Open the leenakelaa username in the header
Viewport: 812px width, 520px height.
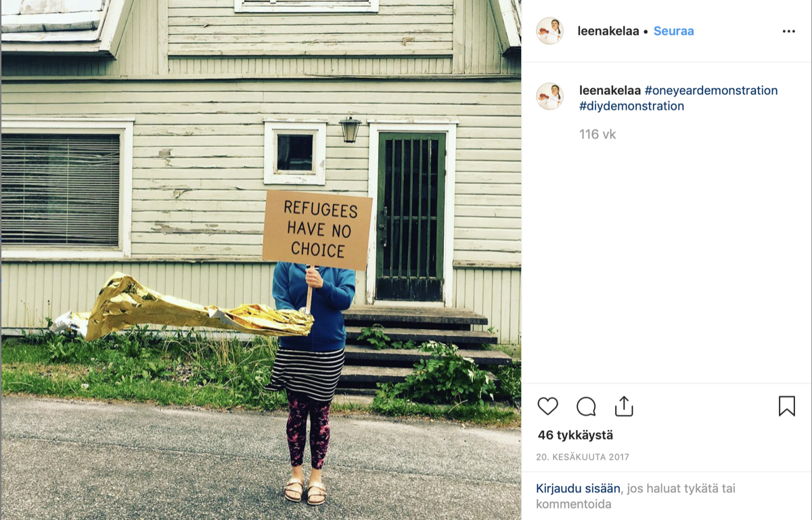point(608,31)
